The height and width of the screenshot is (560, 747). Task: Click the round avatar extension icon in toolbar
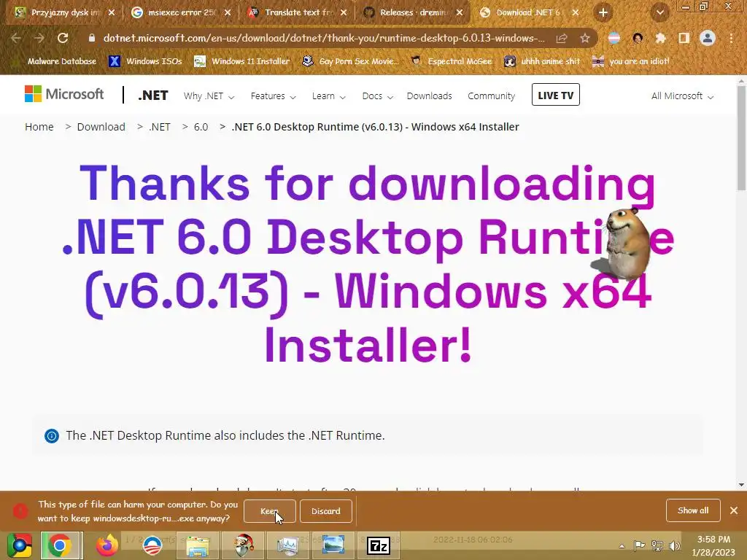point(638,38)
